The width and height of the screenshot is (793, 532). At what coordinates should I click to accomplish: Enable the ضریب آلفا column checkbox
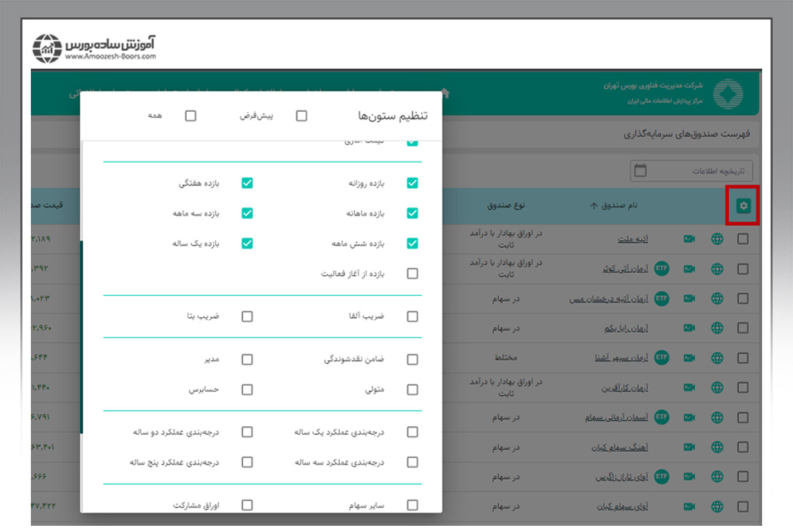tap(412, 316)
